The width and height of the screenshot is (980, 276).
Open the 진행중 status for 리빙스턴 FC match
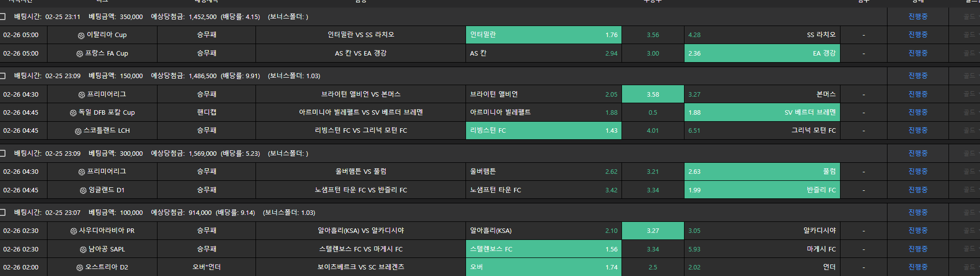[x=917, y=130]
